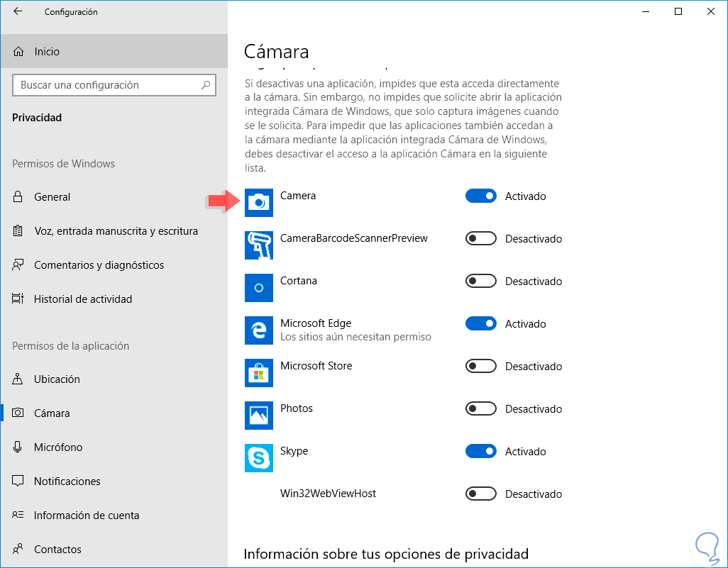Disable camera access for Skype
728x568 pixels.
pos(480,452)
